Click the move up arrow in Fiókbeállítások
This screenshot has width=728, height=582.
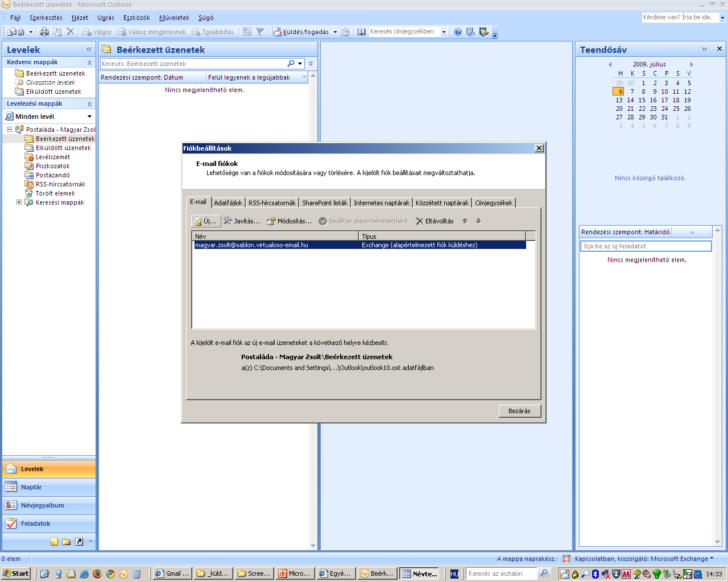point(465,221)
